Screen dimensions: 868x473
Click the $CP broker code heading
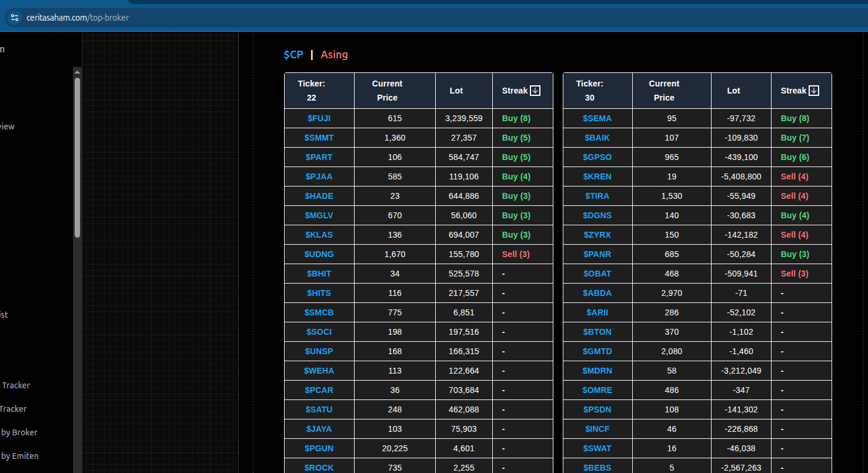pos(293,55)
